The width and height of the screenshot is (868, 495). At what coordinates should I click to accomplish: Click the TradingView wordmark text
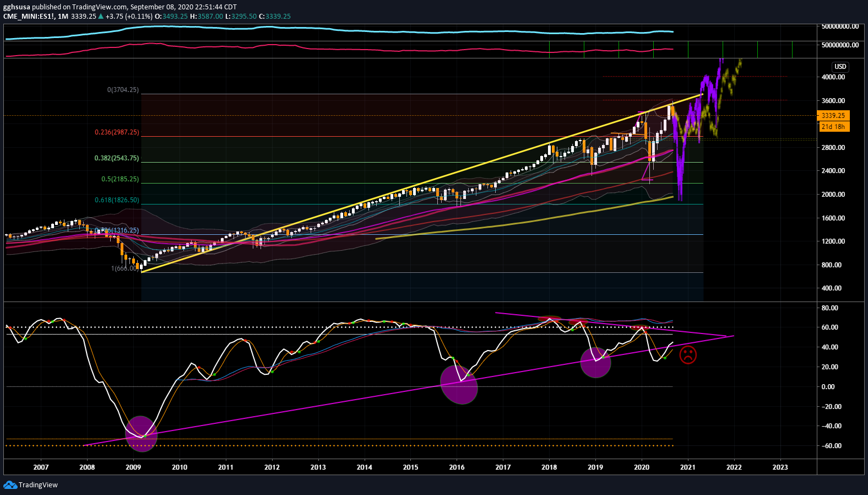(x=38, y=485)
